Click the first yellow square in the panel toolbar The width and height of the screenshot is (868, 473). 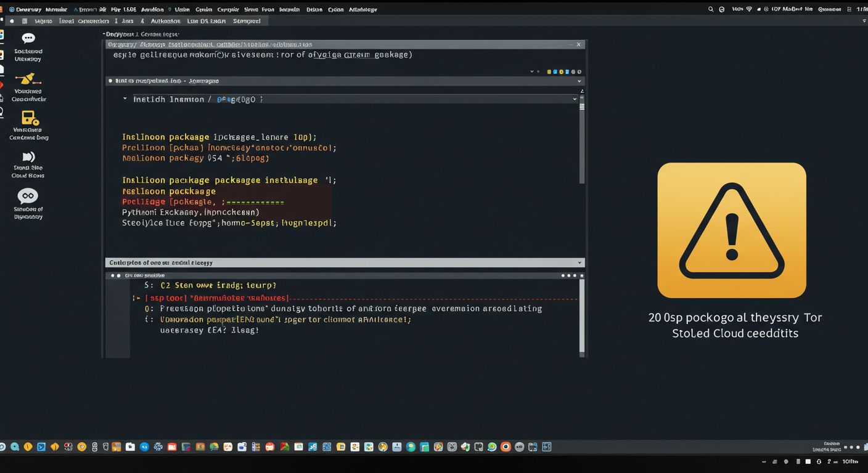click(549, 72)
